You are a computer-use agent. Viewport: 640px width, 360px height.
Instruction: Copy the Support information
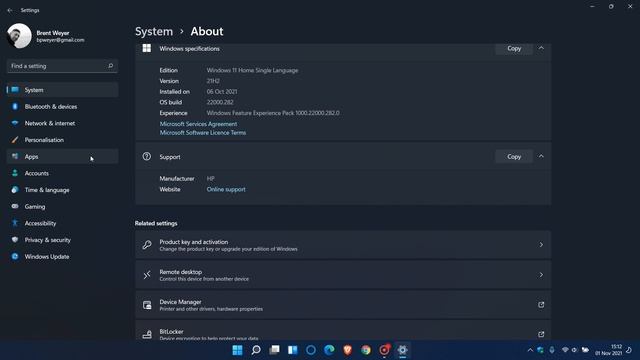[x=514, y=157]
